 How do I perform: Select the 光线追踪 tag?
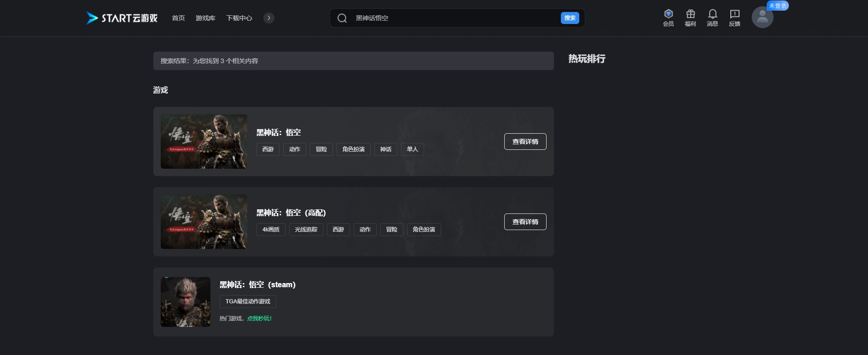[306, 230]
